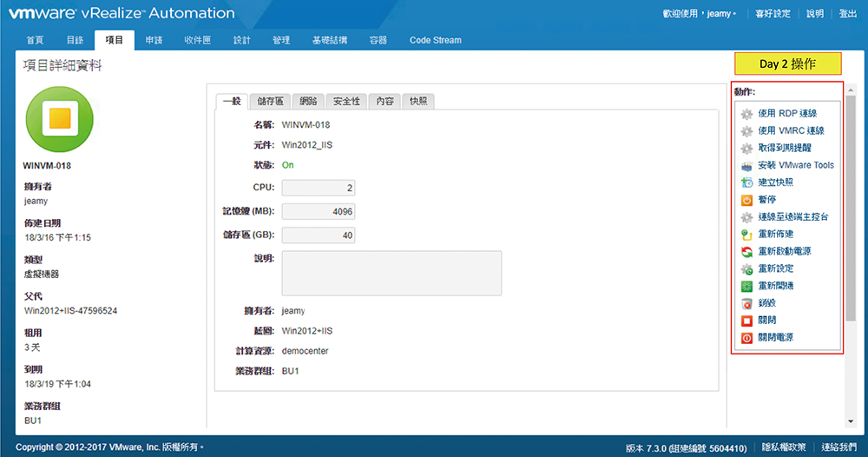Open the 使用 VMRC 連線 action link
The width and height of the screenshot is (868, 457).
[791, 130]
